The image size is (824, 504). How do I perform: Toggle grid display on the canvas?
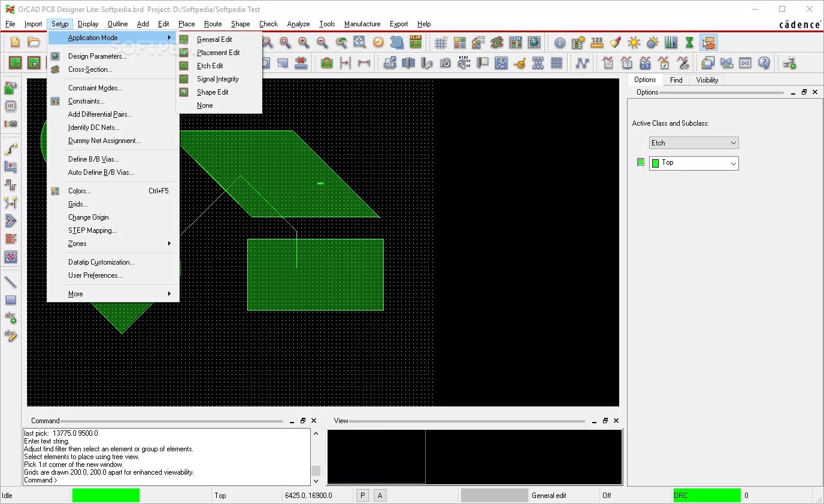[x=441, y=42]
